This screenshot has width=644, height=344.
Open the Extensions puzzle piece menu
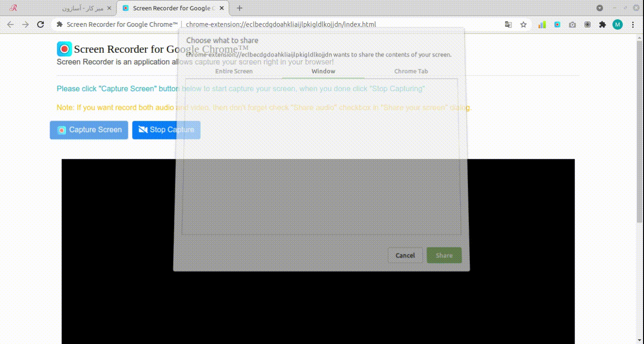[602, 25]
